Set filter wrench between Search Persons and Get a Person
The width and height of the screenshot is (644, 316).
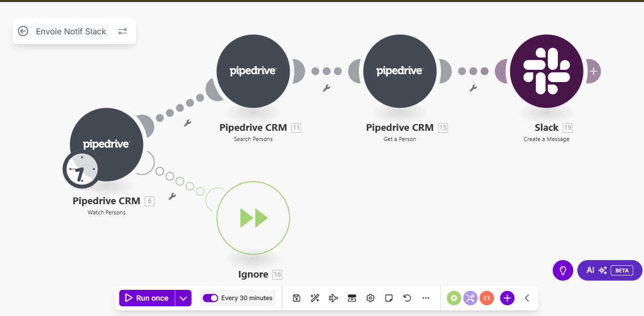pos(327,88)
